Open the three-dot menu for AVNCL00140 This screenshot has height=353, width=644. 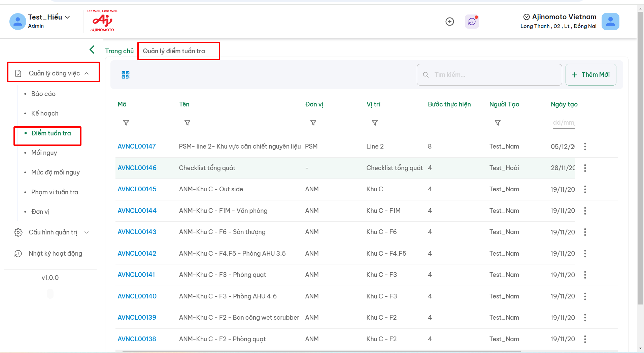(x=585, y=296)
